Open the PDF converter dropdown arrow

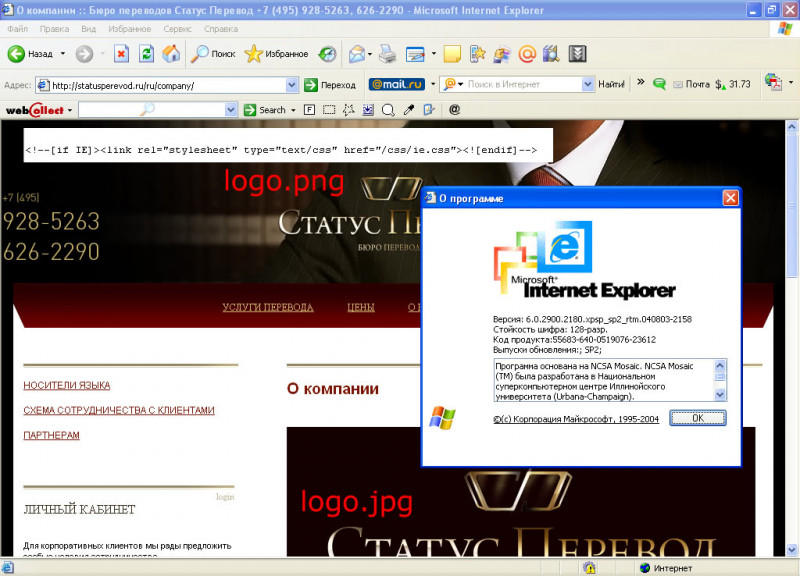(x=791, y=82)
